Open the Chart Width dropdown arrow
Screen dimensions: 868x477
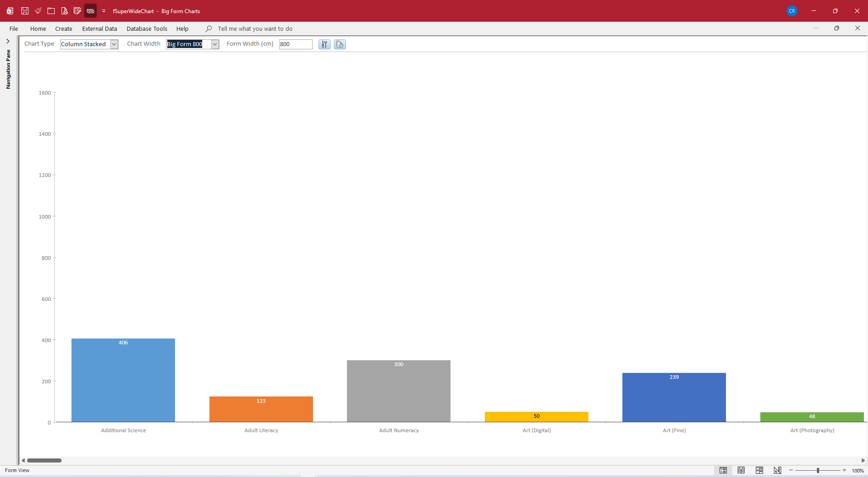click(x=215, y=44)
